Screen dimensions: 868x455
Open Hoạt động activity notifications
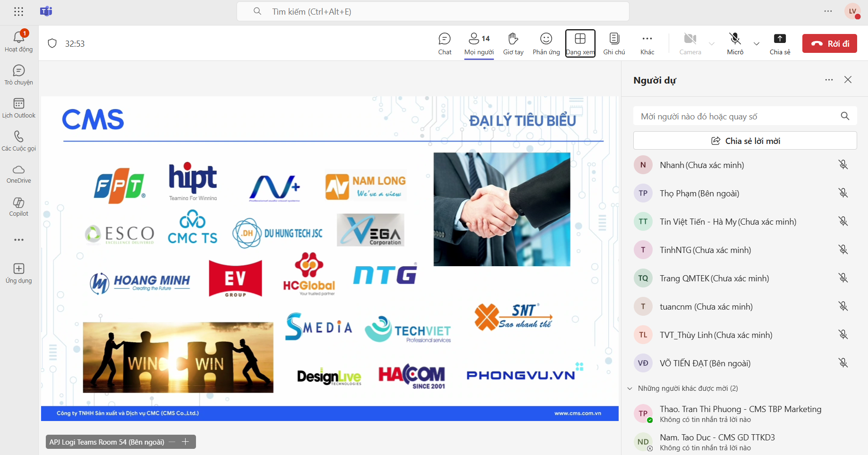coord(19,42)
